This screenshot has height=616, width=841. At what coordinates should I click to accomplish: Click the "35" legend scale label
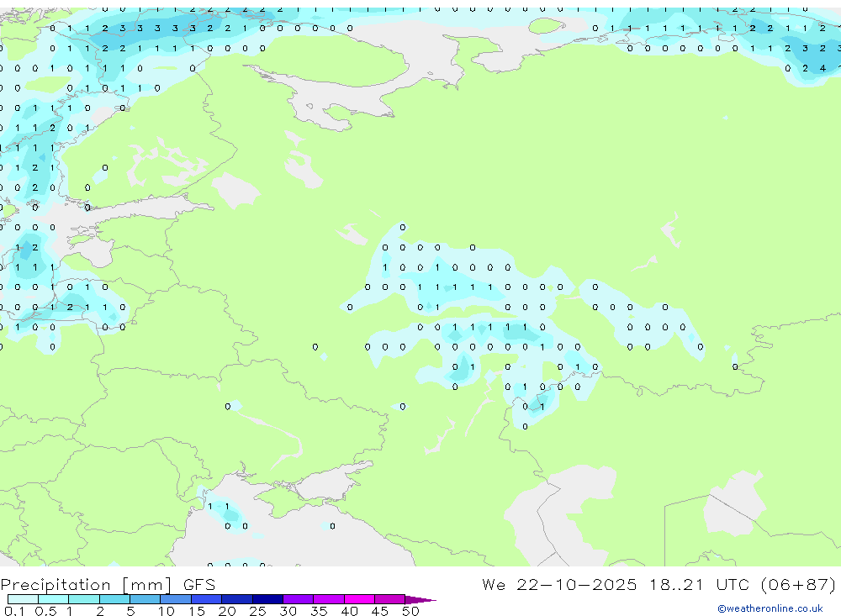click(319, 611)
